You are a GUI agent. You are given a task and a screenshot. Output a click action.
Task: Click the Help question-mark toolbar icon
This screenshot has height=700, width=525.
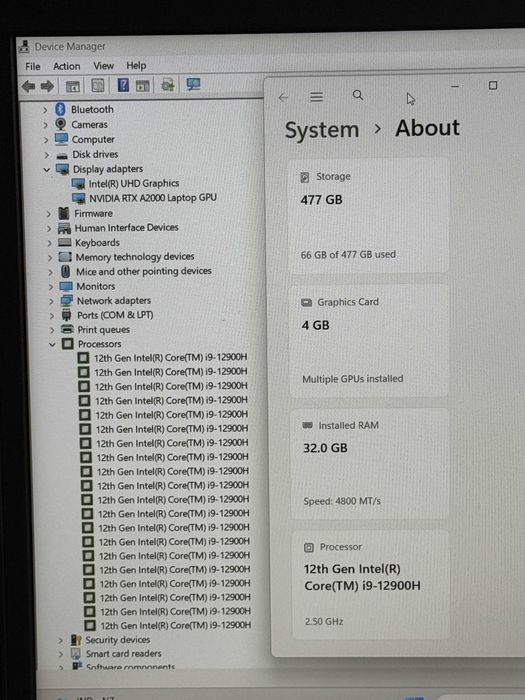point(123,85)
